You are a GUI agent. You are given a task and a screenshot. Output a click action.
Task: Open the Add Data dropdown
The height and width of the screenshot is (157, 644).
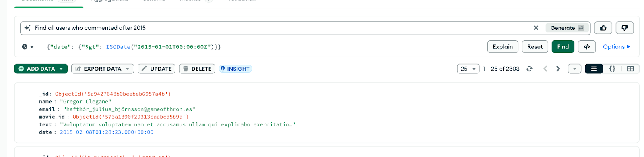(41, 69)
